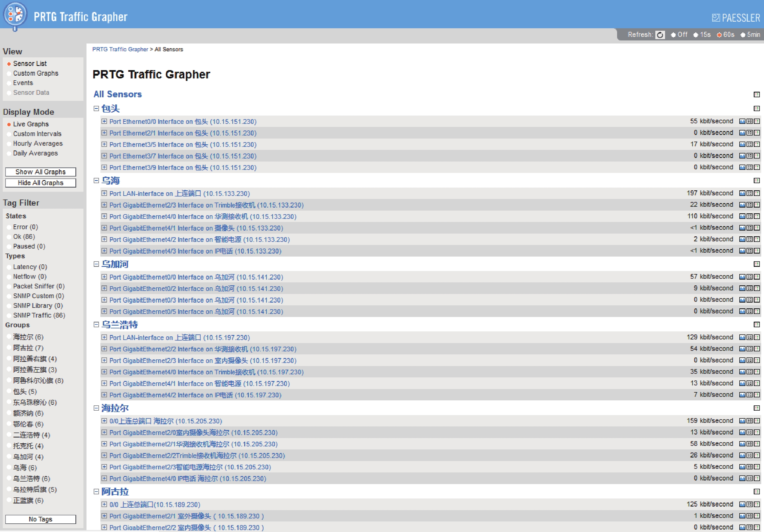Viewport: 764px width, 532px height.
Task: Open graph icon for the 57 kbit/second GigabitEthernet0/0 row
Action: pos(742,277)
